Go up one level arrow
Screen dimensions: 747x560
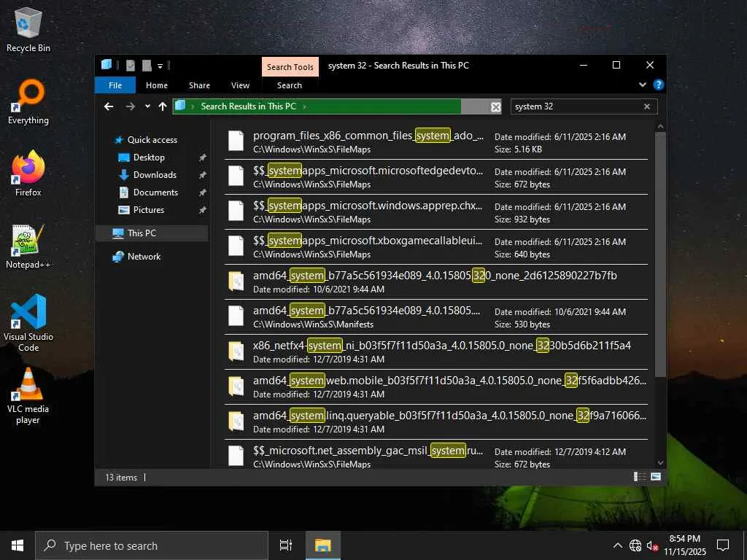point(163,106)
